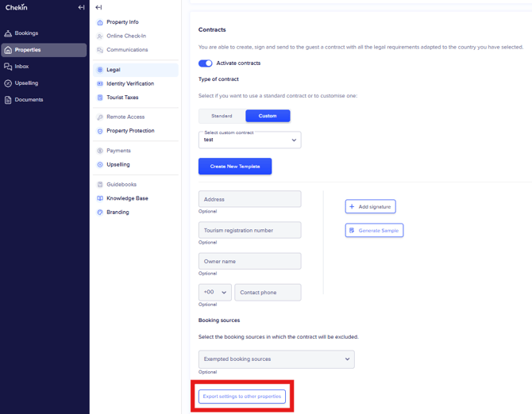This screenshot has width=532, height=414.
Task: Click the Properties house icon
Action: click(x=8, y=50)
